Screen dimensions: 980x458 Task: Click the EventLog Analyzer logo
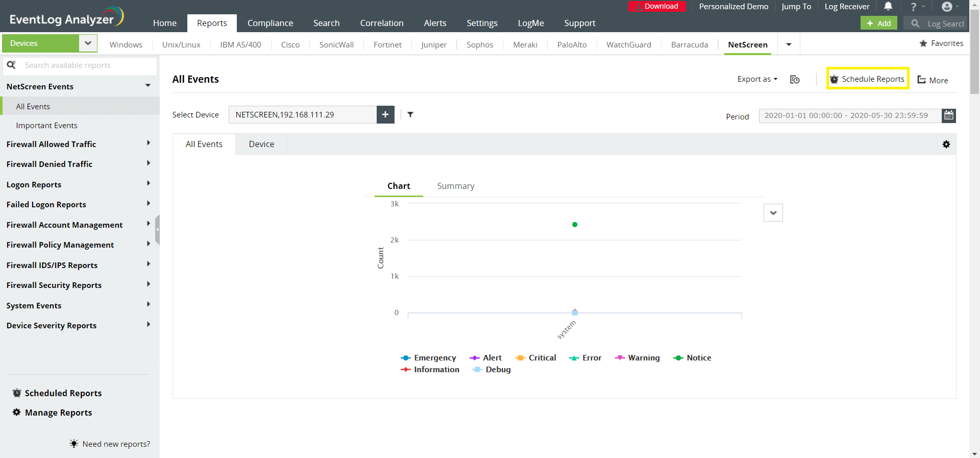[x=66, y=17]
